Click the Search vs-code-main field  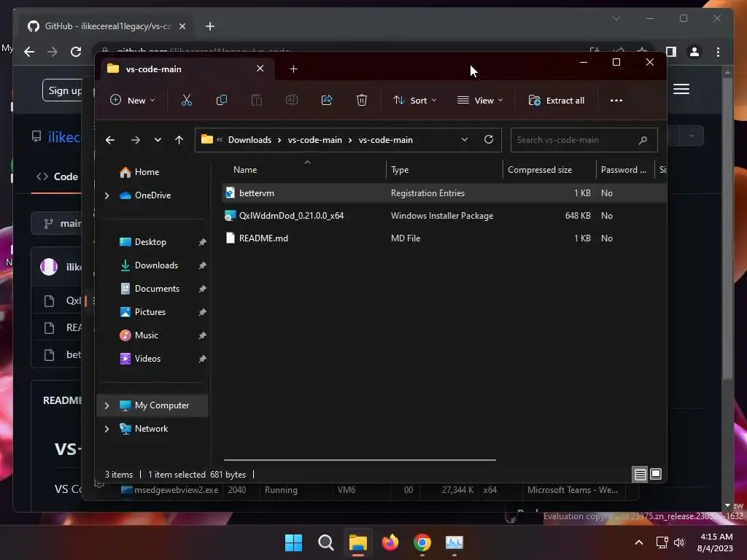click(584, 140)
